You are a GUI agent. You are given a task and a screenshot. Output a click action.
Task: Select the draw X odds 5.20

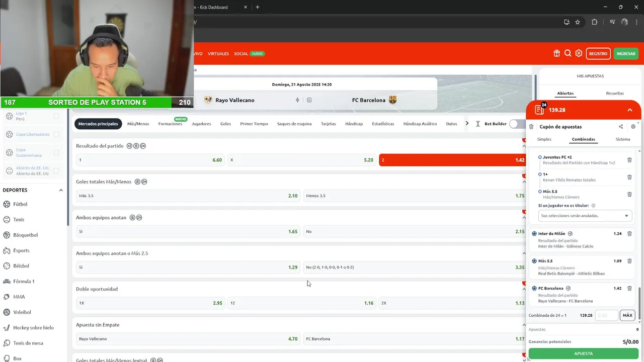click(x=302, y=160)
